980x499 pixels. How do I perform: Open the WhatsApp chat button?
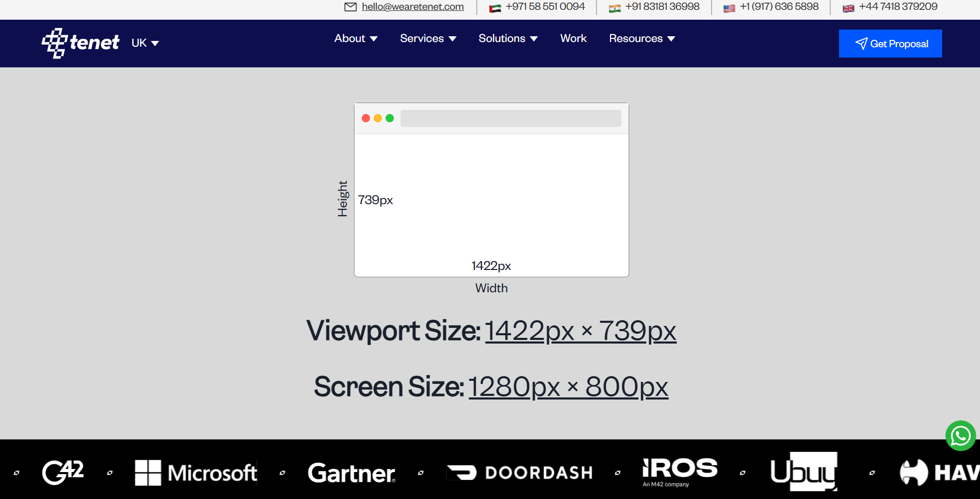click(960, 436)
